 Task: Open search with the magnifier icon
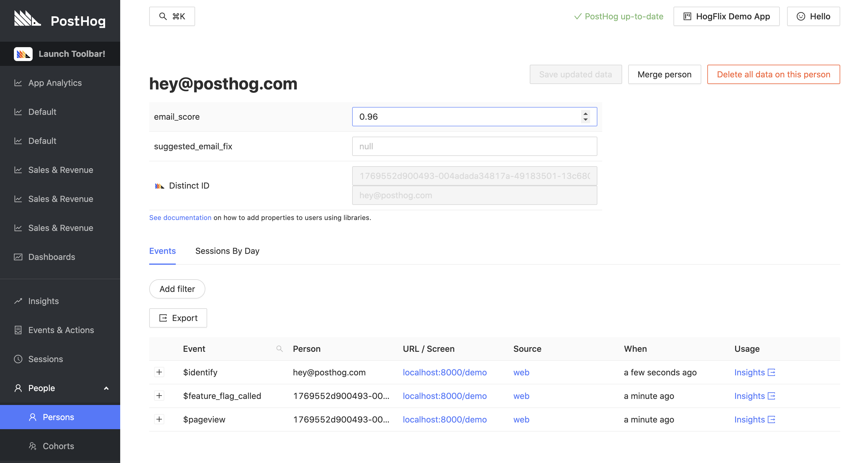(x=163, y=17)
